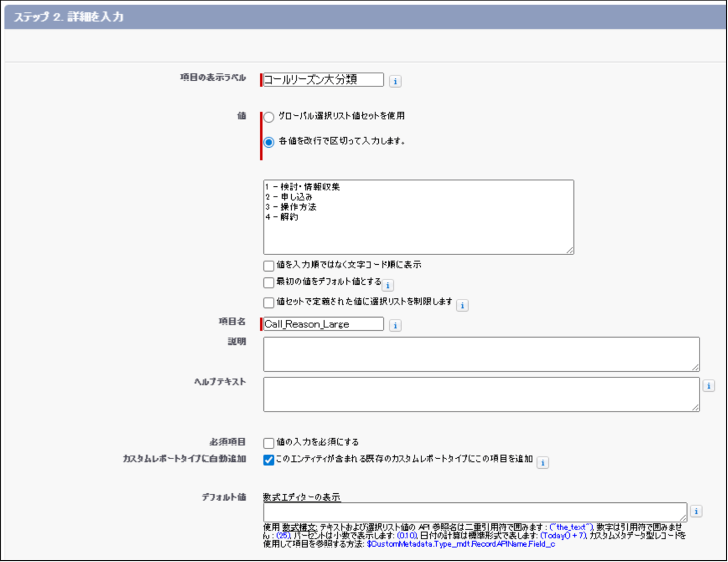Enable 値を入力順ではなく文字コード順に表示 checkbox
Image resolution: width=728 pixels, height=562 pixels.
[x=269, y=265]
